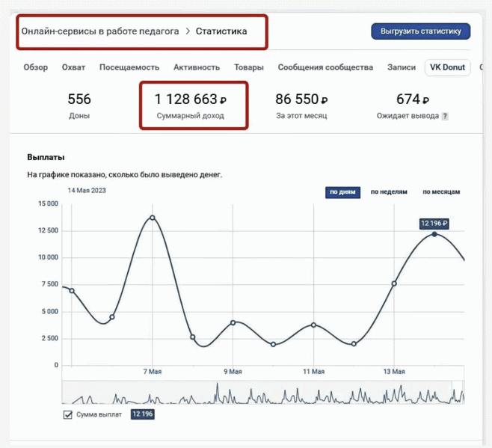Switch the chart to по неделям
Image resolution: width=492 pixels, height=448 pixels.
click(x=389, y=191)
